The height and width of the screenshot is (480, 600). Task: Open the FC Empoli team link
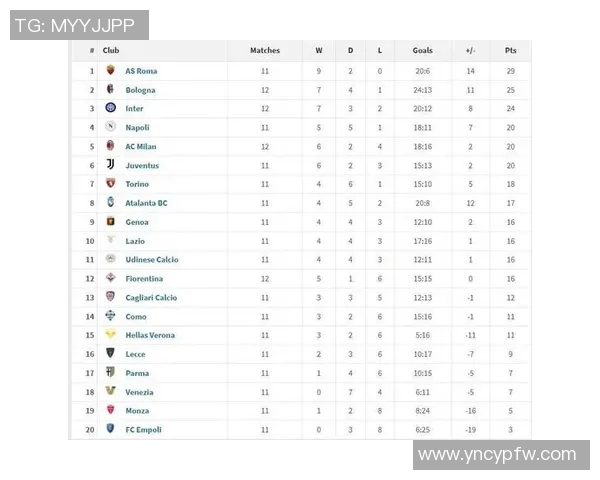point(143,430)
